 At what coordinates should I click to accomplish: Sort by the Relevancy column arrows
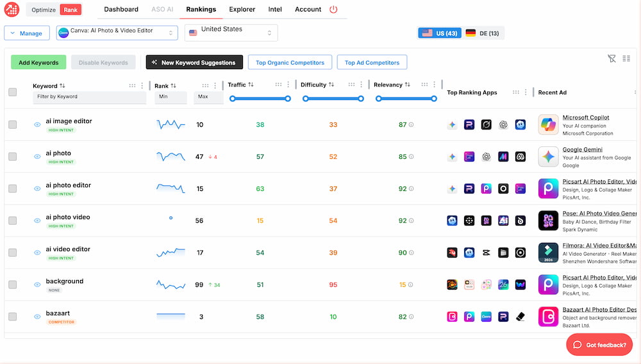click(x=408, y=85)
